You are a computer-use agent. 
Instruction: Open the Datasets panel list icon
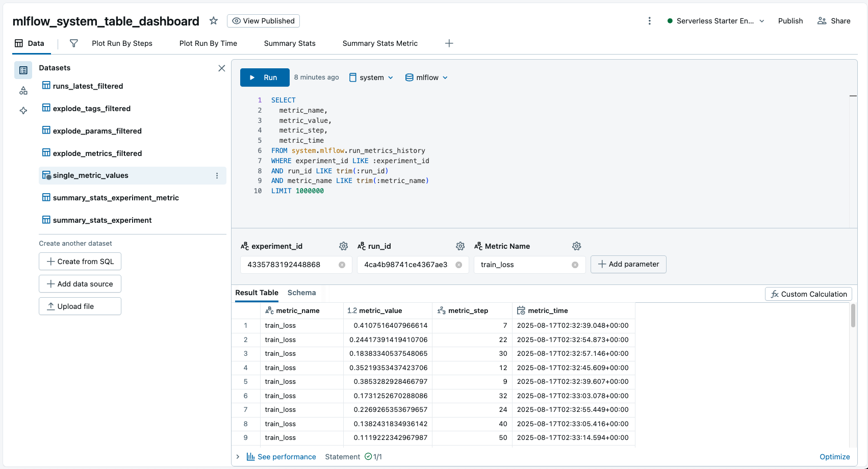coord(23,70)
